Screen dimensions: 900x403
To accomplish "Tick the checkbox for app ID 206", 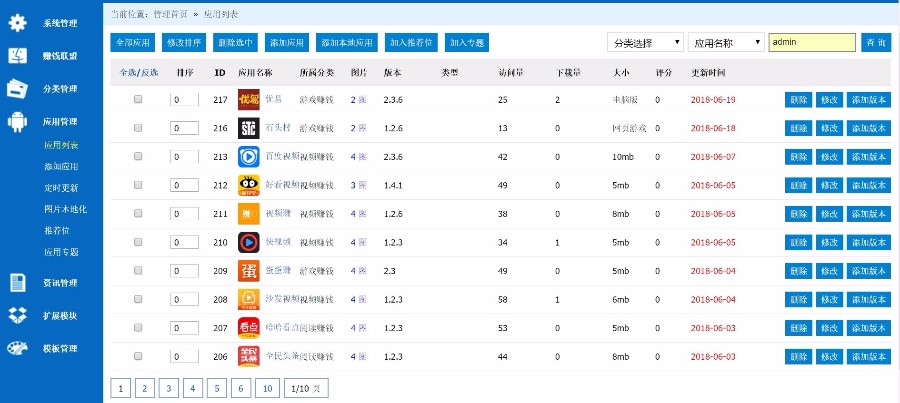I will [138, 356].
